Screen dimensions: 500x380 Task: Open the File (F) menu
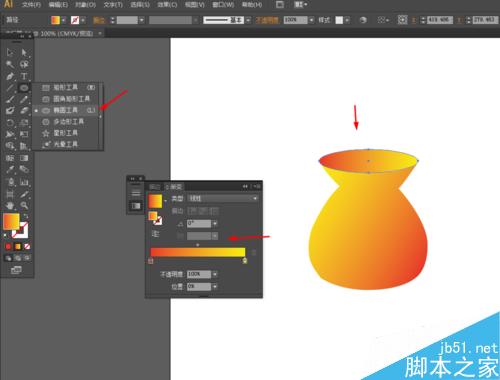(31, 5)
